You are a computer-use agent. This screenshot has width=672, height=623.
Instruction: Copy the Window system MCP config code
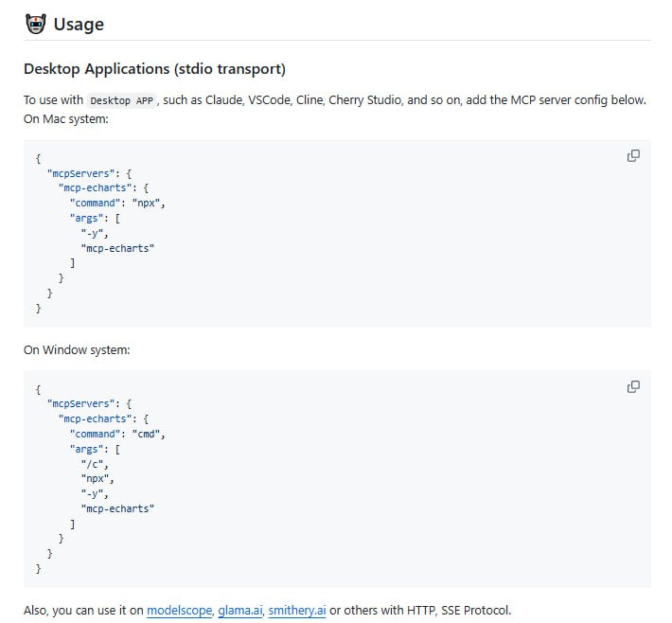tap(633, 386)
